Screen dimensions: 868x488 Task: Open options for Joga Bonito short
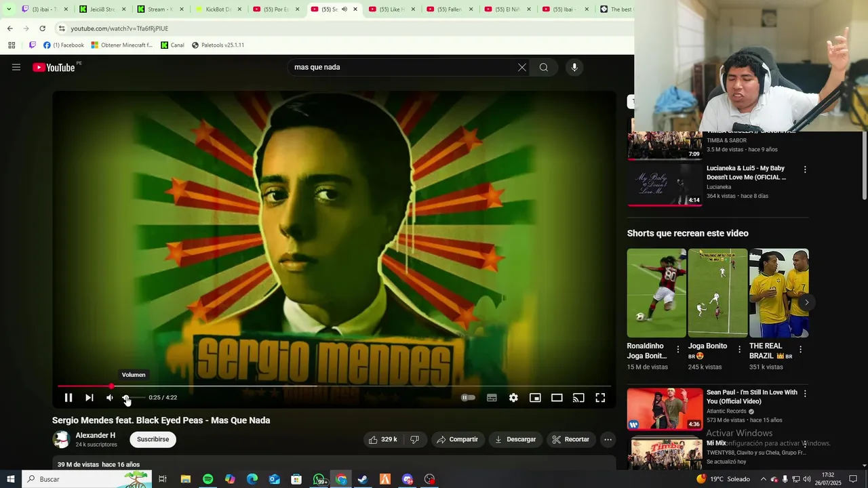(x=739, y=350)
